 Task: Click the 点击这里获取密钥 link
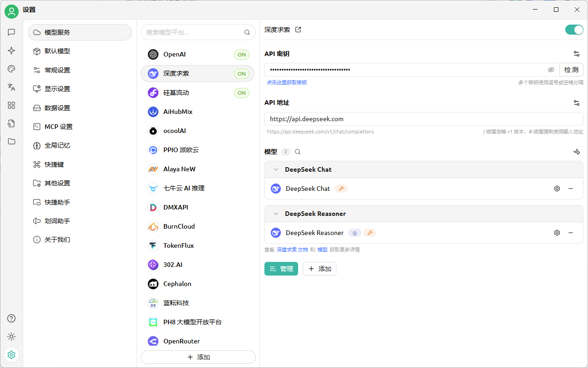pyautogui.click(x=286, y=82)
